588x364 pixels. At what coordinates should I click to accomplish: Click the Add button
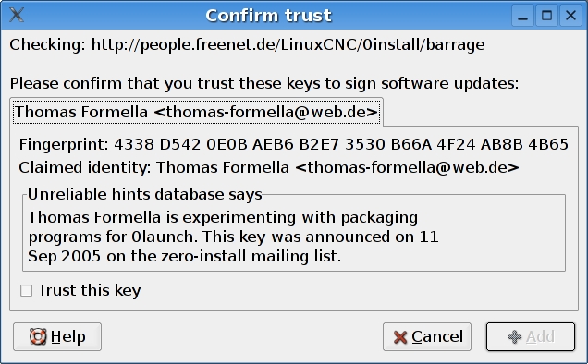pyautogui.click(x=531, y=336)
